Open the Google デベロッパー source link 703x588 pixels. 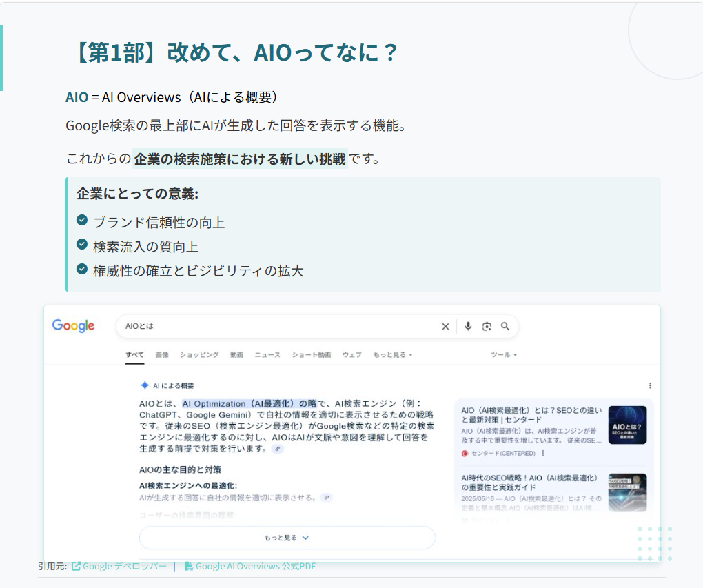tap(119, 566)
